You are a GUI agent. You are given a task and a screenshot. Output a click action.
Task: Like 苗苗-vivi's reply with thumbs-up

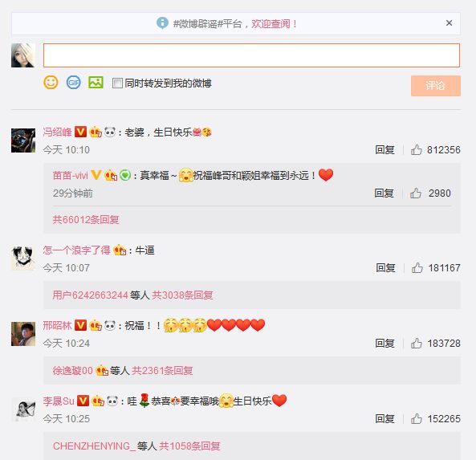click(416, 193)
